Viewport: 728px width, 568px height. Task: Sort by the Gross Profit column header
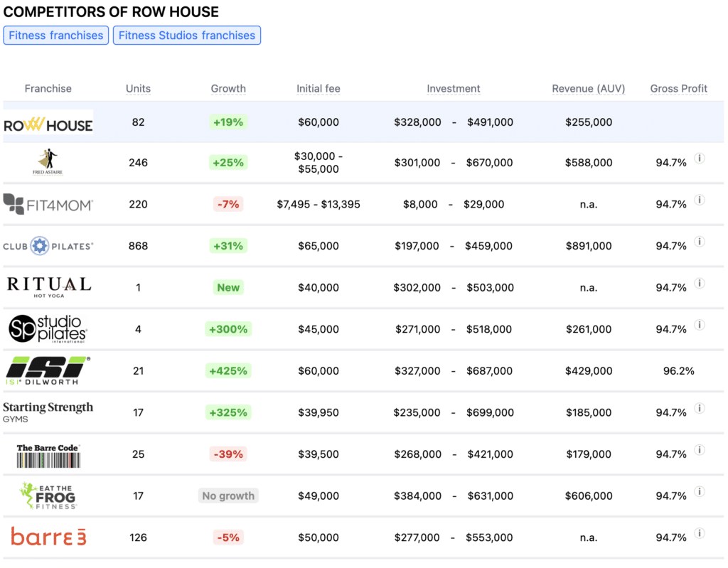pos(679,88)
